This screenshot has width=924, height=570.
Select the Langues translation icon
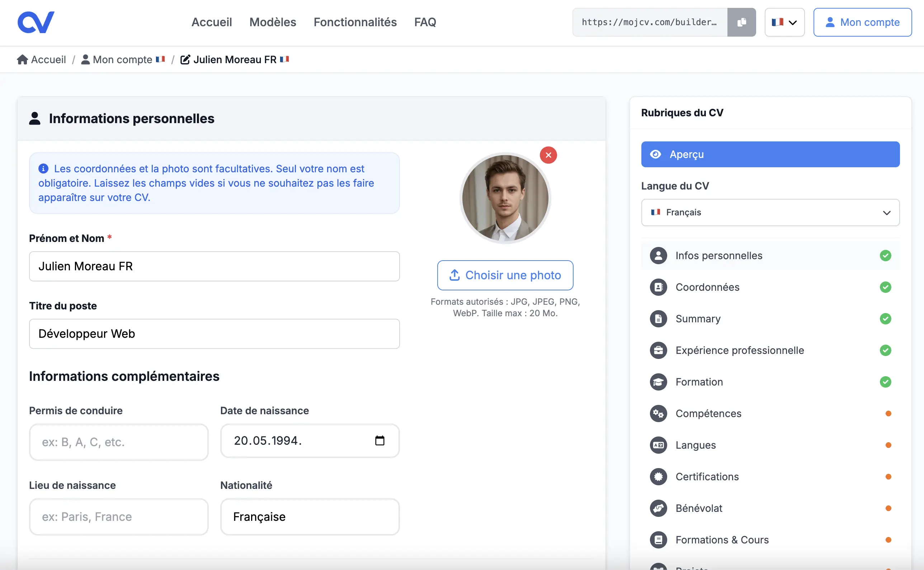658,445
